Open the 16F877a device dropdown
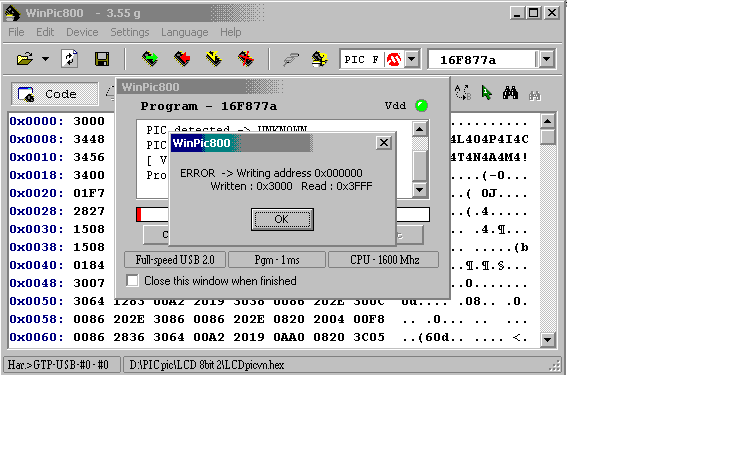The width and height of the screenshot is (738, 460). [546, 60]
